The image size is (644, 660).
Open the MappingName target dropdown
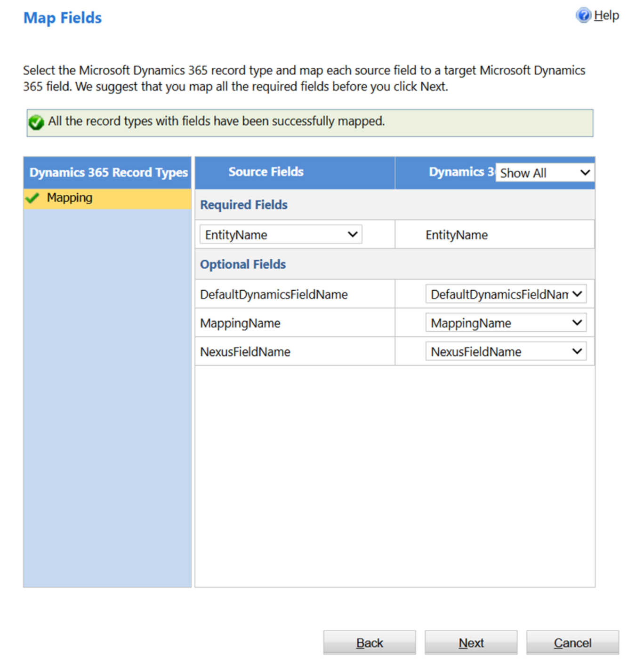coord(506,323)
